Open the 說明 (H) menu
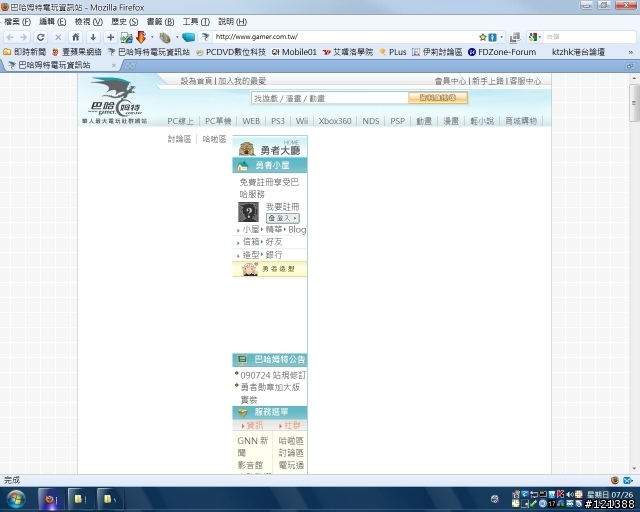The height and width of the screenshot is (512, 640). 232,22
